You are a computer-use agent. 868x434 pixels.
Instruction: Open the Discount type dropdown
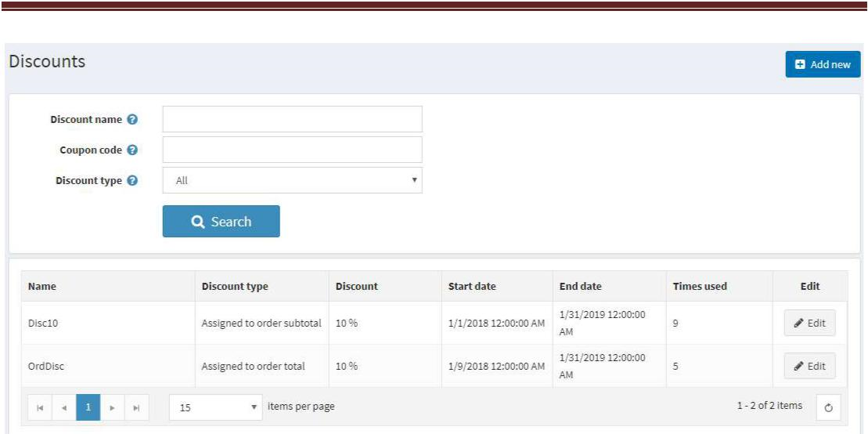point(292,180)
